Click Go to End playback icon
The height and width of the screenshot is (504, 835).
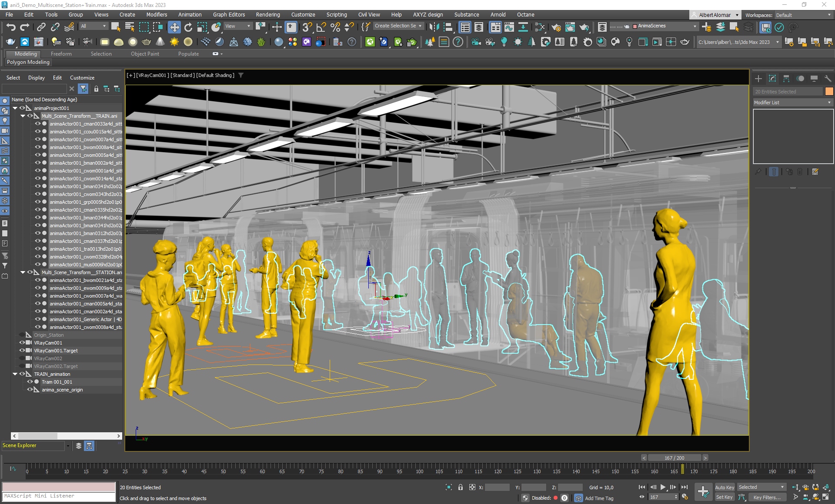click(685, 487)
